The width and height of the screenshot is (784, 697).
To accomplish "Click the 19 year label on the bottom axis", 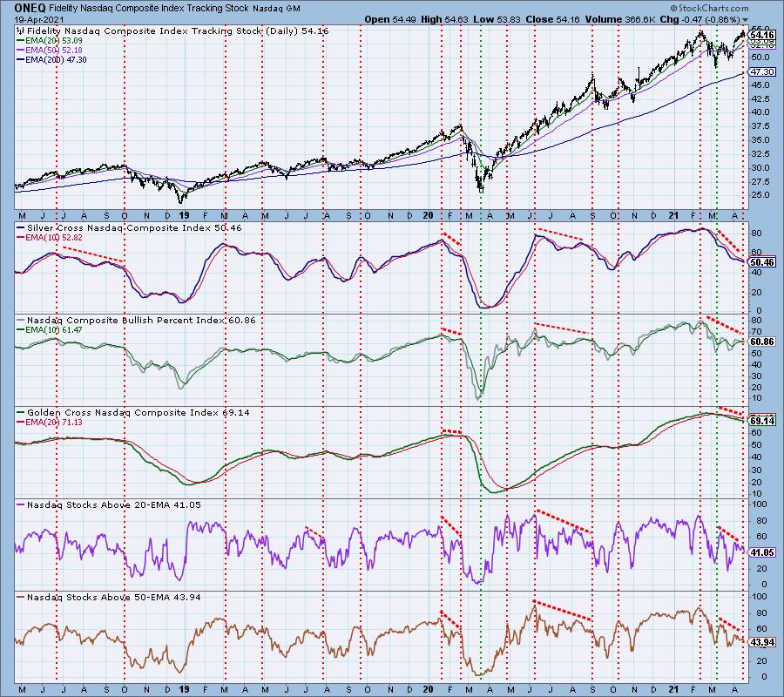I will tap(184, 689).
